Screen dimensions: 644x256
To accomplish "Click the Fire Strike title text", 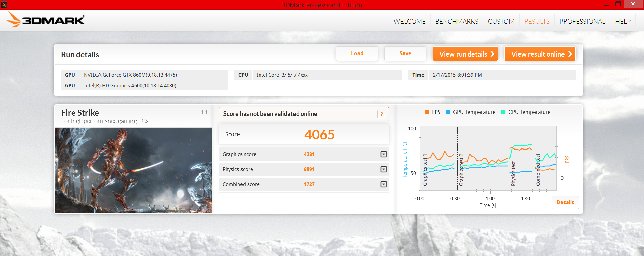I will coord(80,113).
